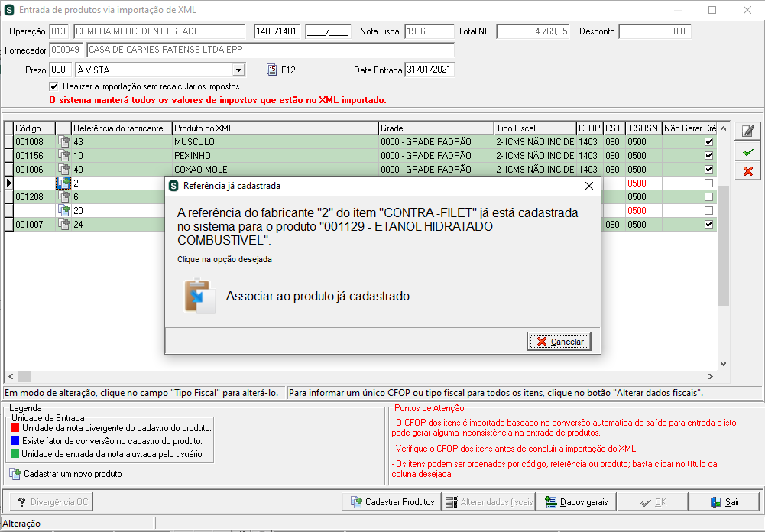
Task: Click the grid vertical scrollbar up arrow
Action: click(x=724, y=128)
